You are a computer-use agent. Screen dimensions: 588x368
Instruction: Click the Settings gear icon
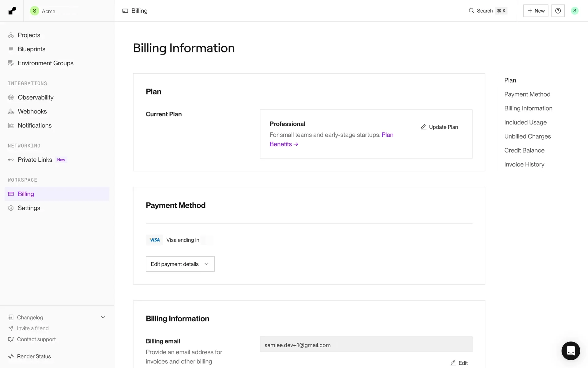click(11, 208)
